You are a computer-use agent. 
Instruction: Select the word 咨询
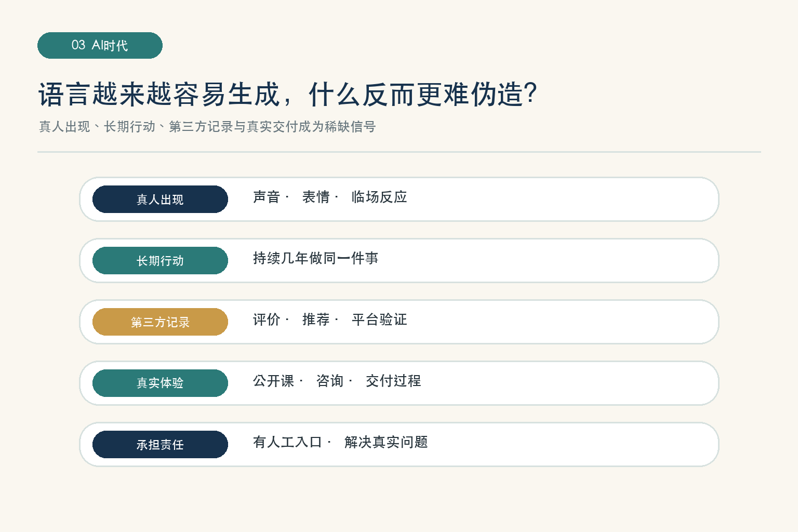click(330, 381)
